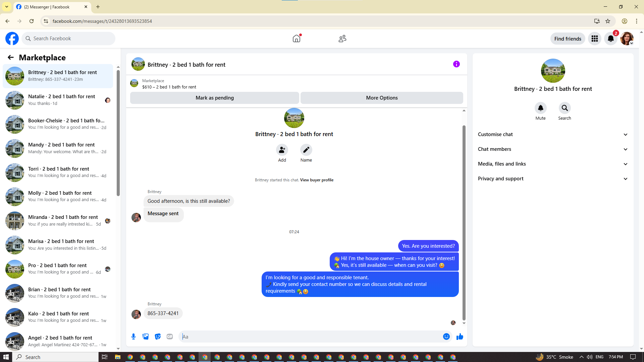The image size is (644, 362).
Task: Choose a sticker
Action: click(x=158, y=337)
